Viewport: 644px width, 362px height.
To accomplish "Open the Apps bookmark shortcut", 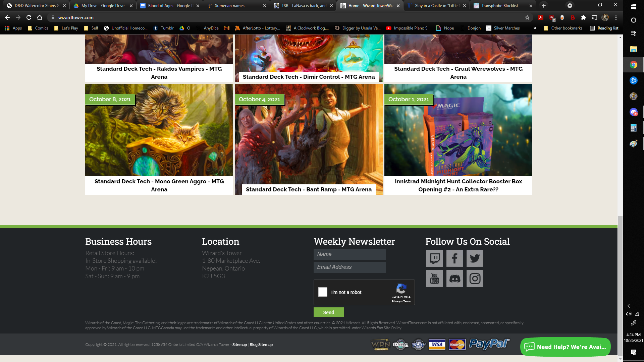I will (13, 28).
